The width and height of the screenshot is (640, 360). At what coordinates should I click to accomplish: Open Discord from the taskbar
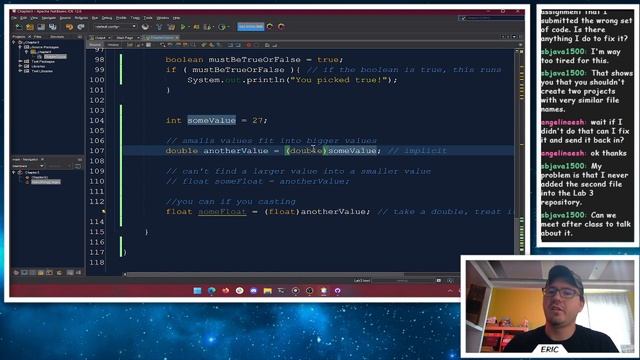pos(253,291)
